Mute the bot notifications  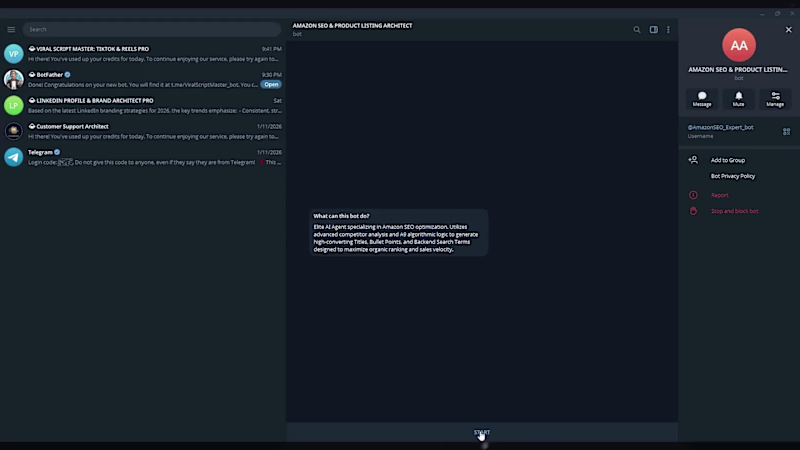click(x=738, y=99)
